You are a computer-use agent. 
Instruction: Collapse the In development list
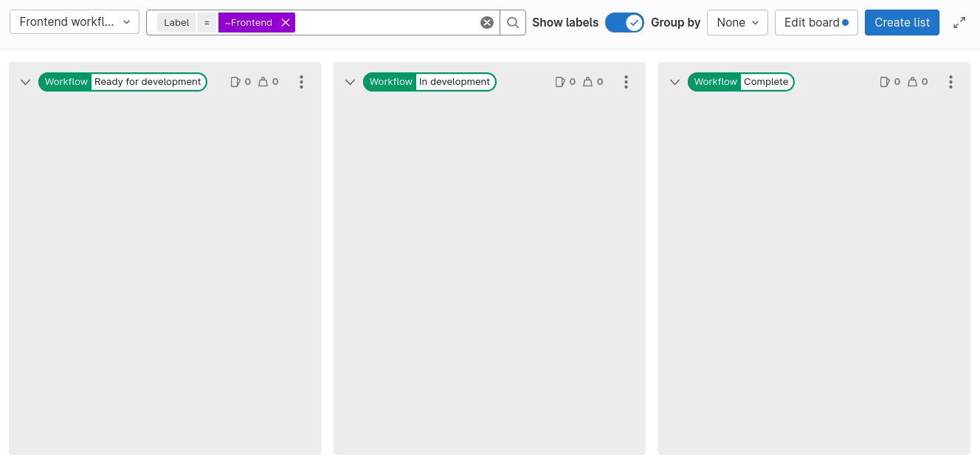[350, 81]
